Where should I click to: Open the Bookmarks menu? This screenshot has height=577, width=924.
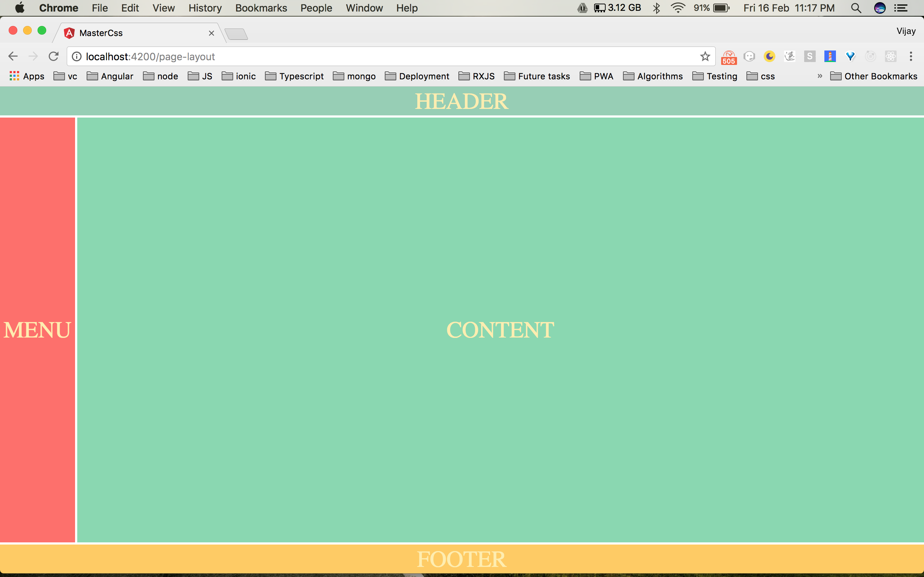tap(261, 8)
